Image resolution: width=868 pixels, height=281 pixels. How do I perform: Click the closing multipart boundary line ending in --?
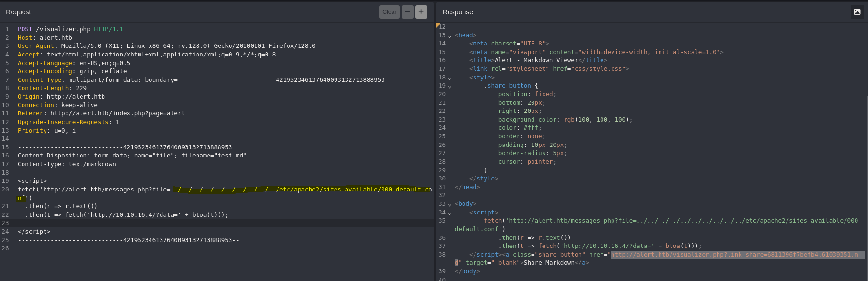128,240
